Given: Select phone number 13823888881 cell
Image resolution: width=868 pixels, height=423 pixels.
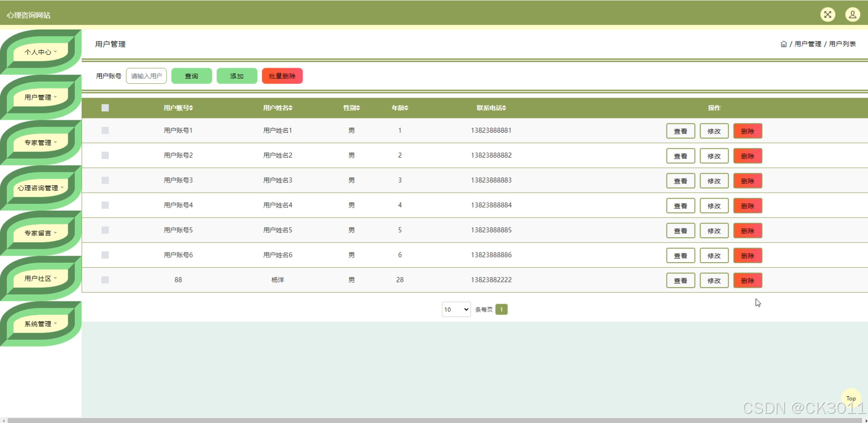Looking at the screenshot, I should [491, 130].
